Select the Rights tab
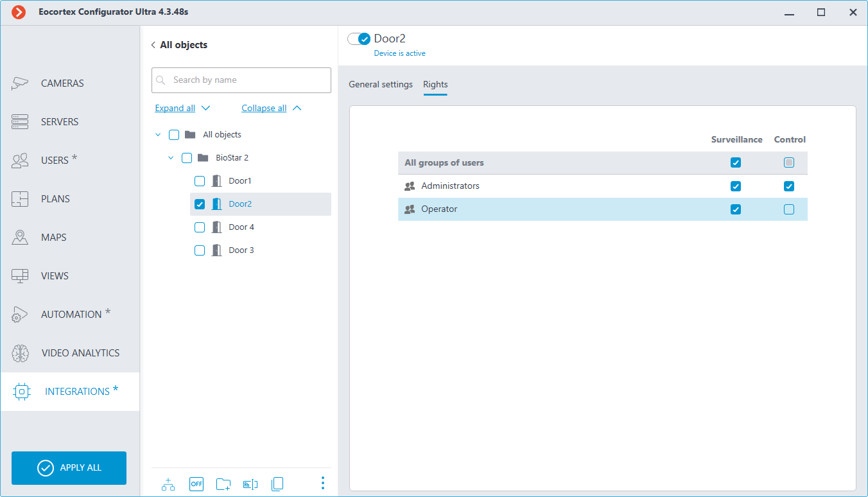 [x=435, y=85]
